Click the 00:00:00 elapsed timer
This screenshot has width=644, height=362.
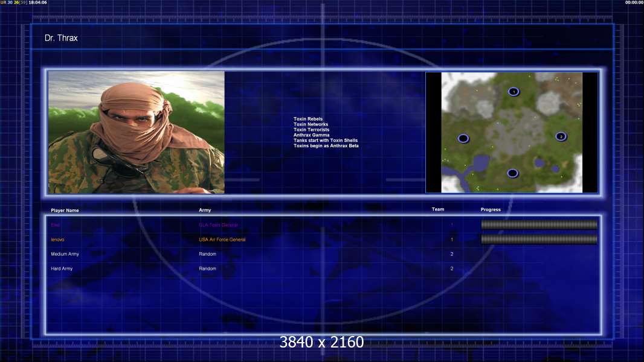[x=634, y=2]
